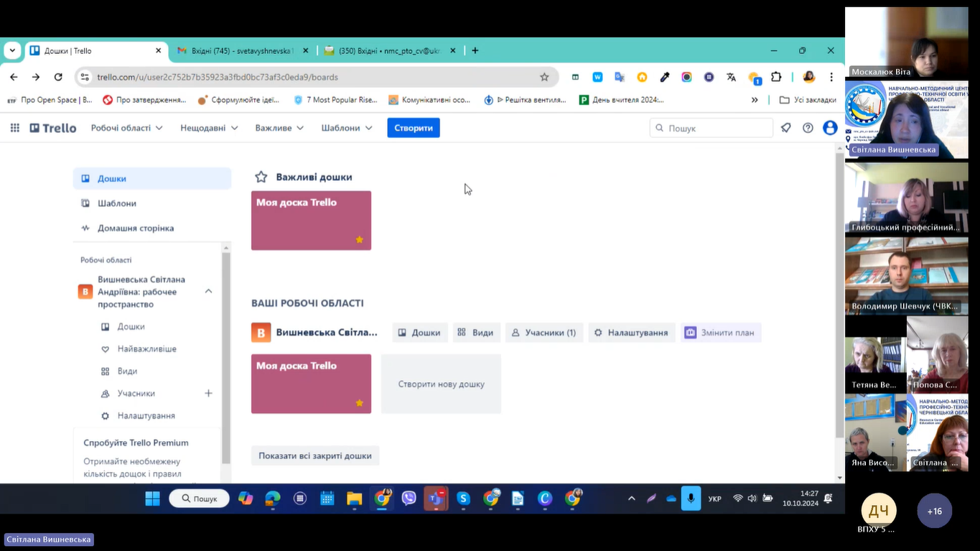The image size is (980, 551).
Task: Select Шаблони in the left sidebar
Action: click(117, 203)
